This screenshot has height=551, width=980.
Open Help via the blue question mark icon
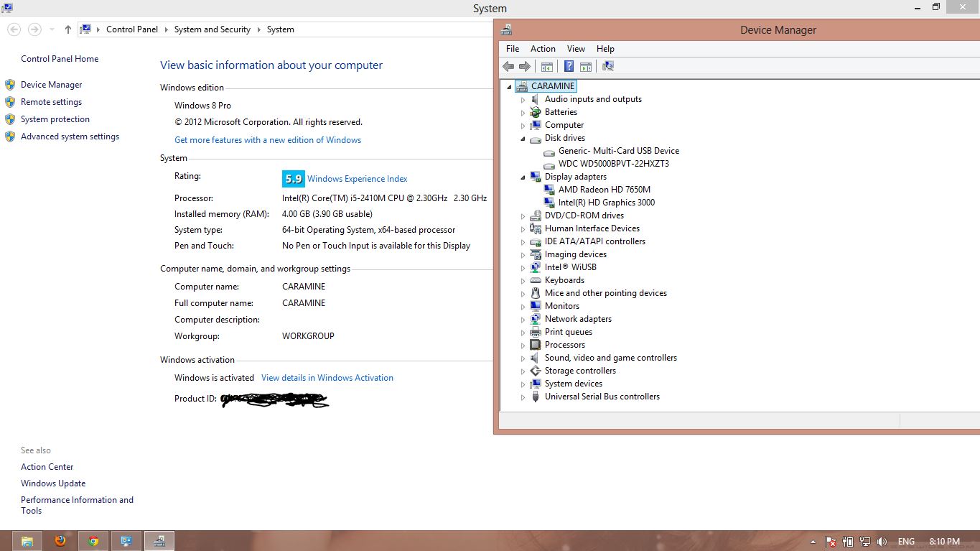569,66
